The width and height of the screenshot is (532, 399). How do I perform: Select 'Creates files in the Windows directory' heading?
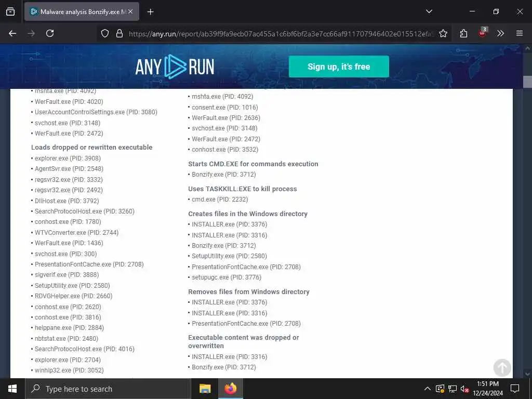coord(248,214)
